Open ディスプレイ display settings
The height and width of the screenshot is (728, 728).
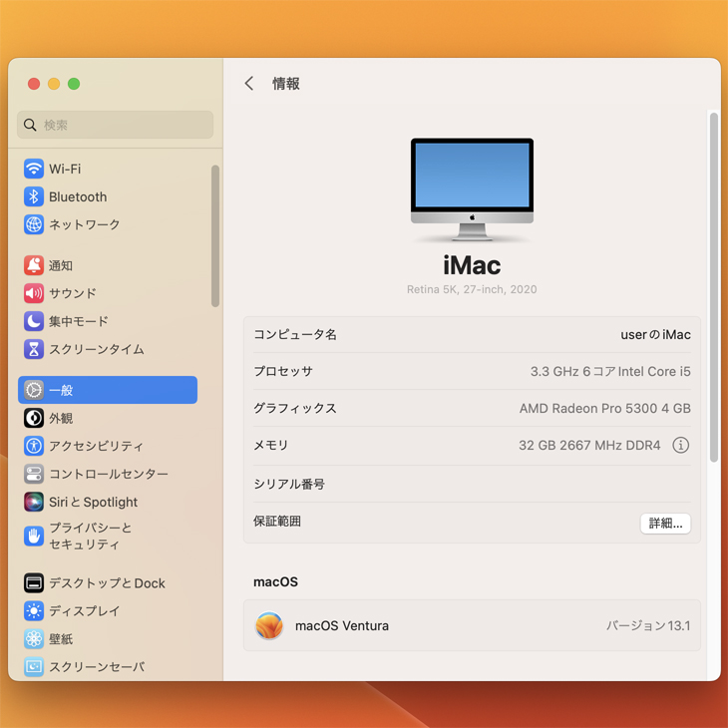[84, 611]
